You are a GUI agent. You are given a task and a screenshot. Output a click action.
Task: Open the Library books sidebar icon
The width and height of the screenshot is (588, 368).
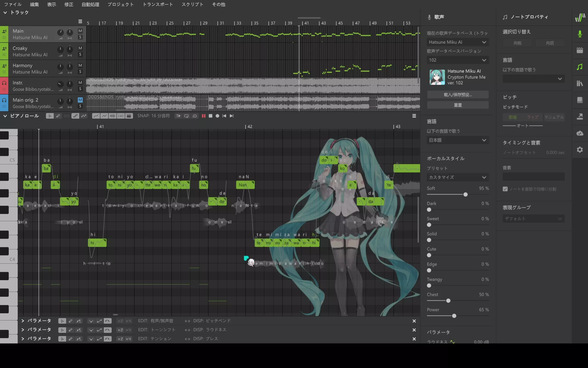click(x=580, y=83)
